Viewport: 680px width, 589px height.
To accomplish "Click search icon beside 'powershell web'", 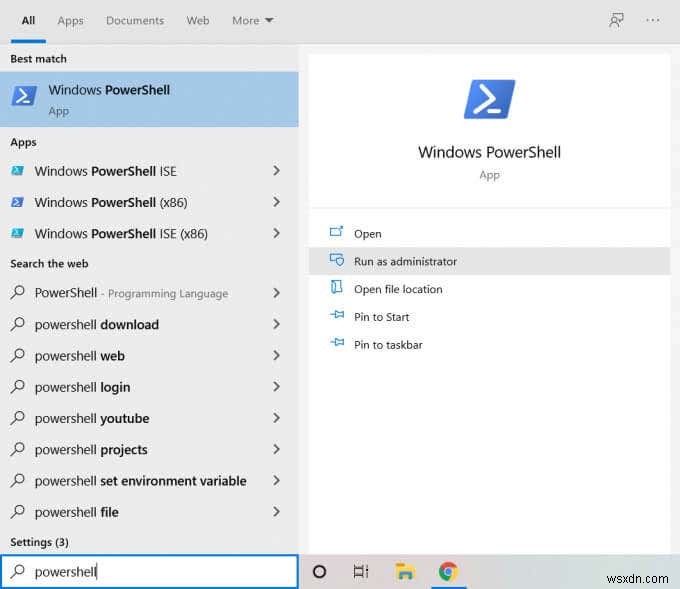I will 17,355.
